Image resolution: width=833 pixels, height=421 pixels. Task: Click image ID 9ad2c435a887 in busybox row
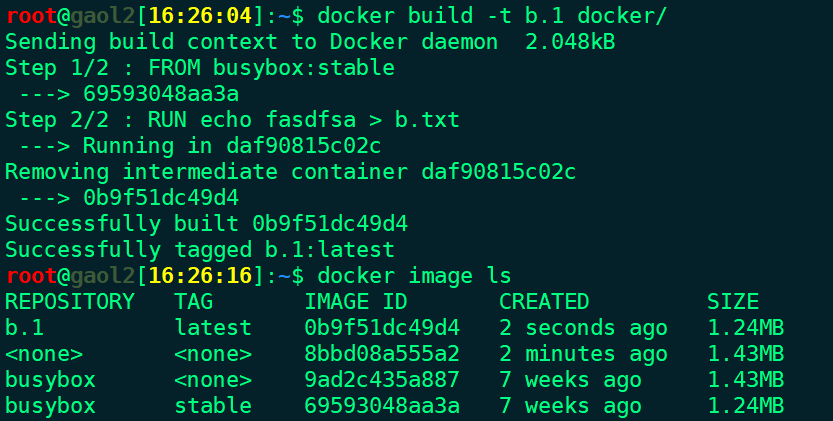pyautogui.click(x=382, y=380)
